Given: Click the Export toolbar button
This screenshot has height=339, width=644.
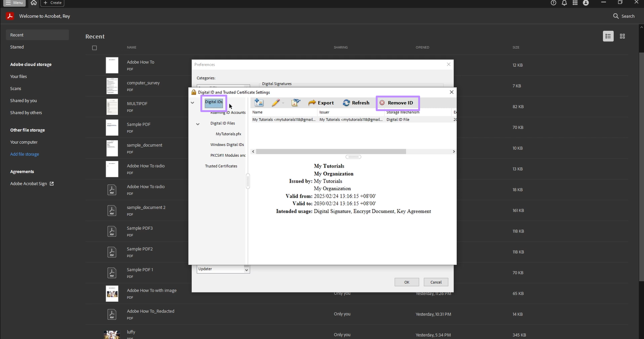Looking at the screenshot, I should click(321, 103).
